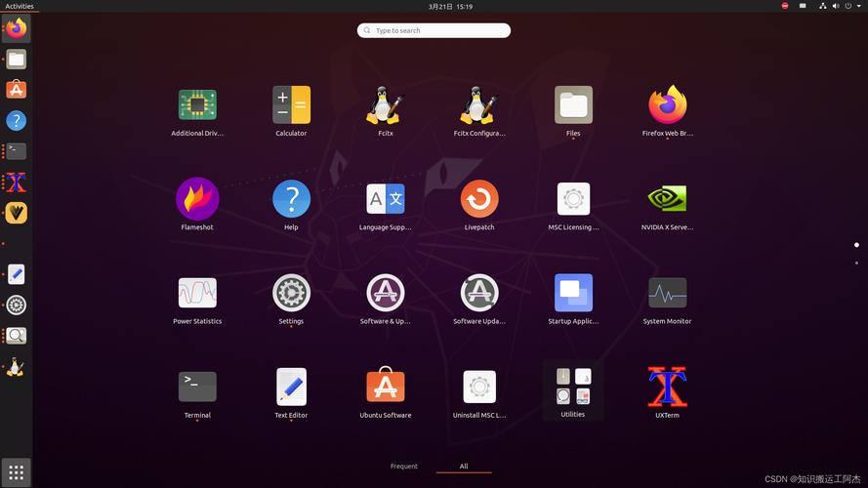Launch the Calculator app
868x488 pixels.
click(291, 110)
